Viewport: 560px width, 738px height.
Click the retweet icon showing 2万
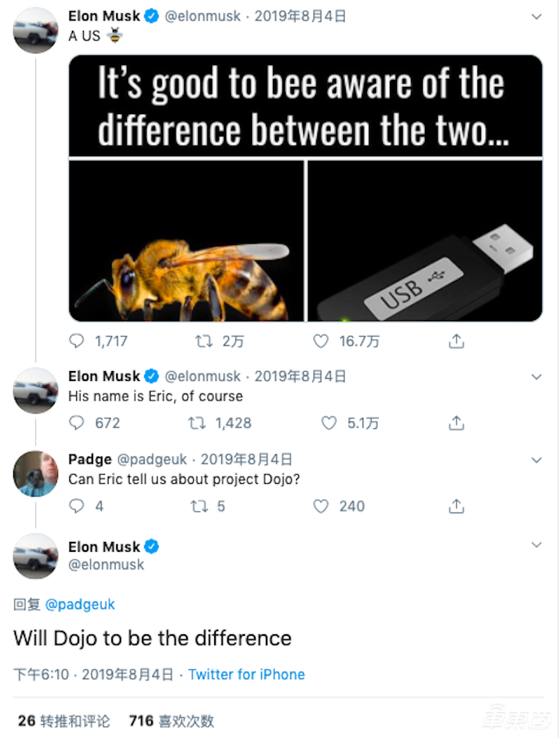pos(204,341)
